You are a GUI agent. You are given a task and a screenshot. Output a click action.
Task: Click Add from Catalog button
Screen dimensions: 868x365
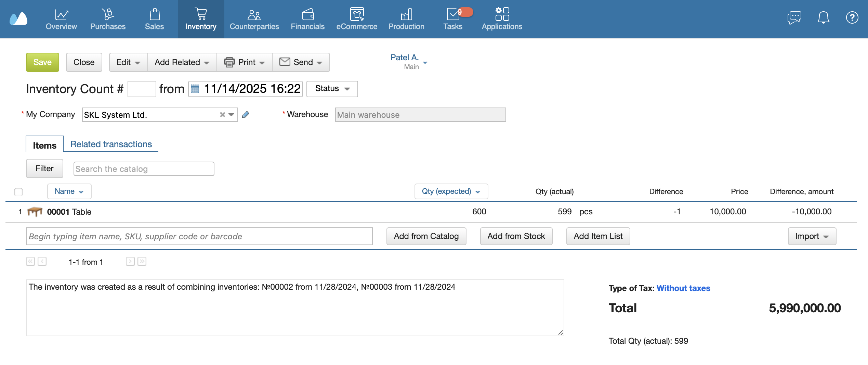tap(426, 236)
